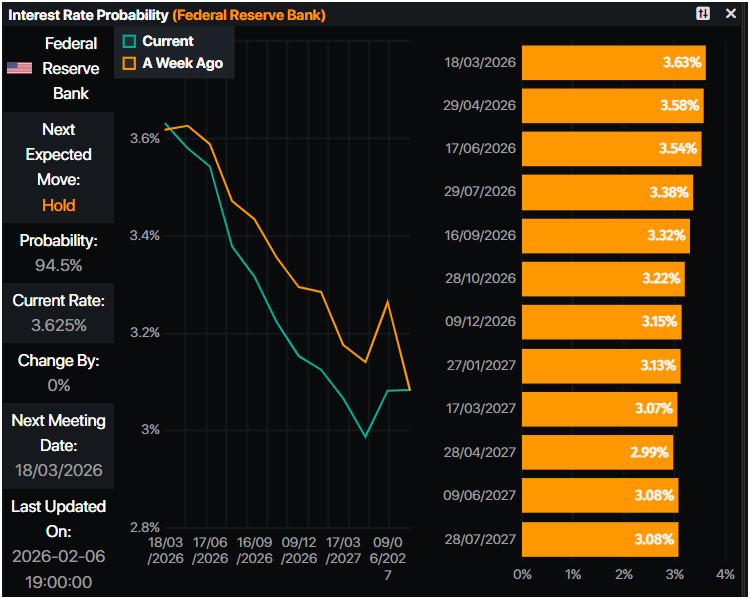Select the 28/04/2027 bar showing 2.99%

[x=597, y=452]
